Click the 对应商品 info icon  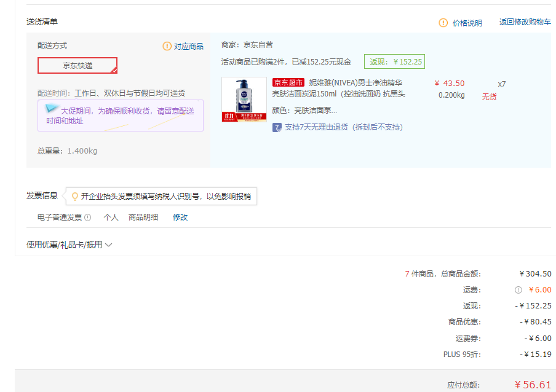167,46
